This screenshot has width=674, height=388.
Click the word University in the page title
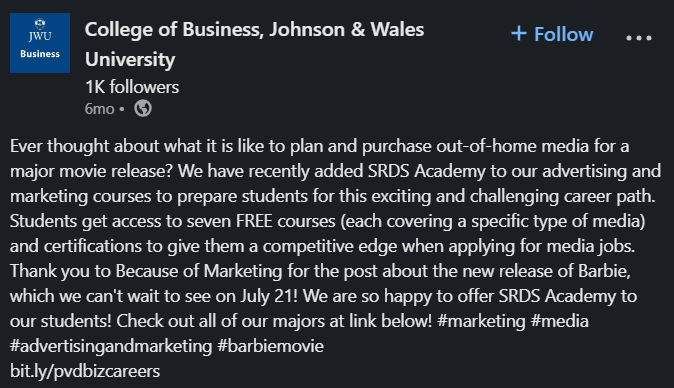coord(130,59)
